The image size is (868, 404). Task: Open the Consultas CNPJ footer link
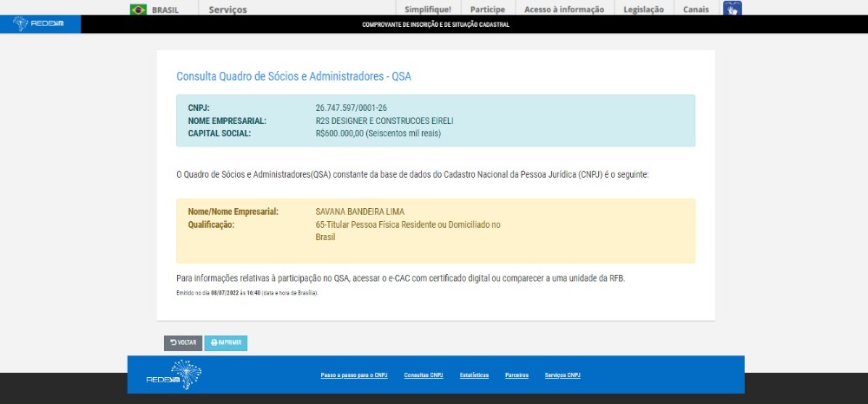tap(424, 375)
